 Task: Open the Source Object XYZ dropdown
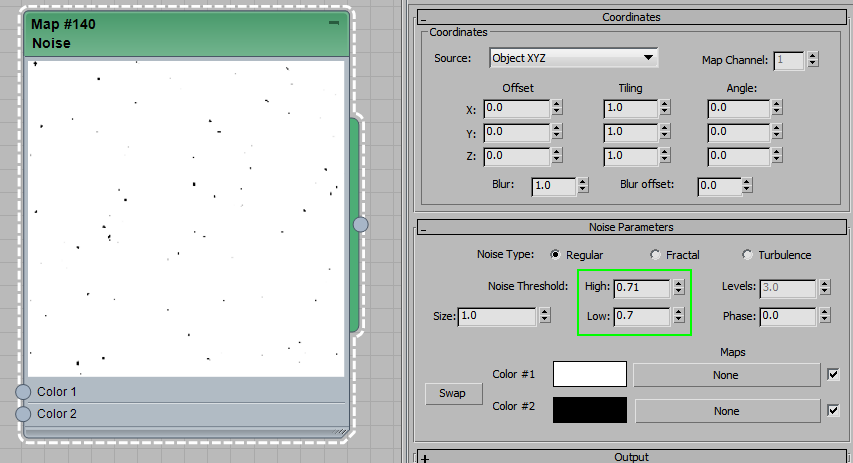pos(573,58)
